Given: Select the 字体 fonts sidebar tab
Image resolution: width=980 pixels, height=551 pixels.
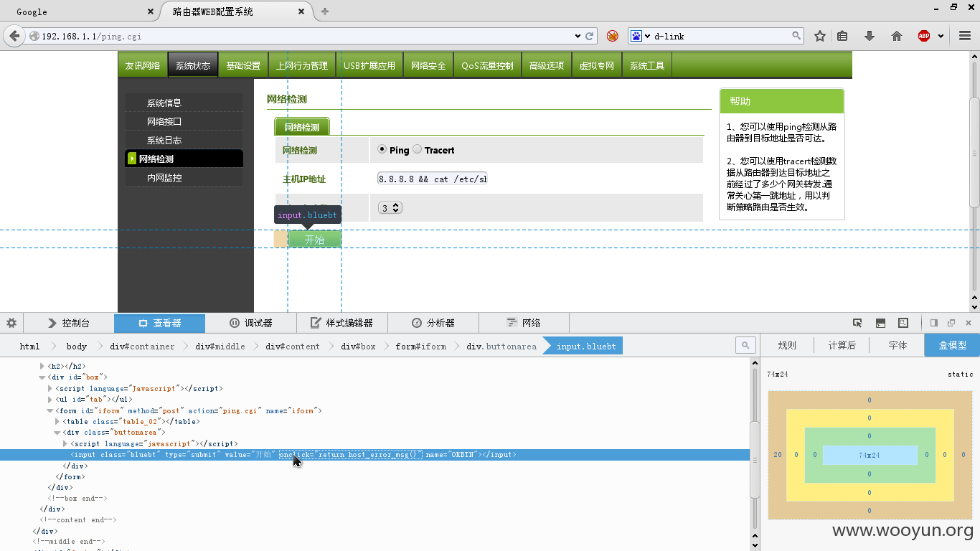Looking at the screenshot, I should coord(897,345).
